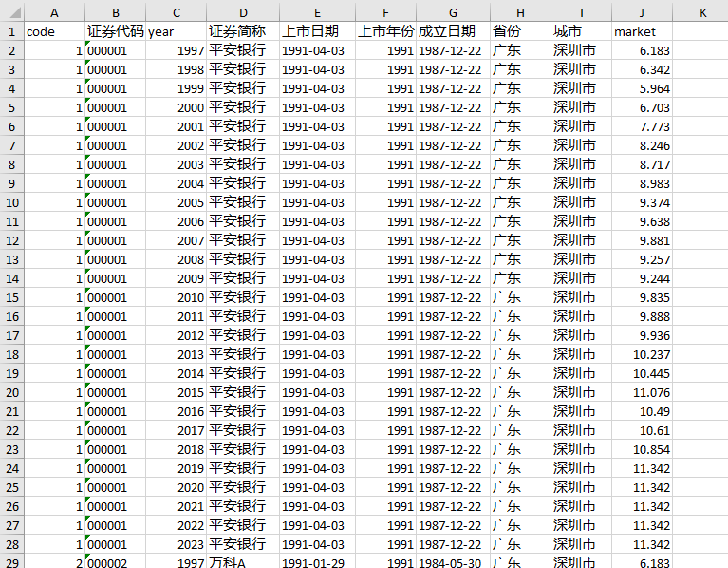Viewport: 728px width, 568px height.
Task: Select row 15 header
Action: point(12,297)
